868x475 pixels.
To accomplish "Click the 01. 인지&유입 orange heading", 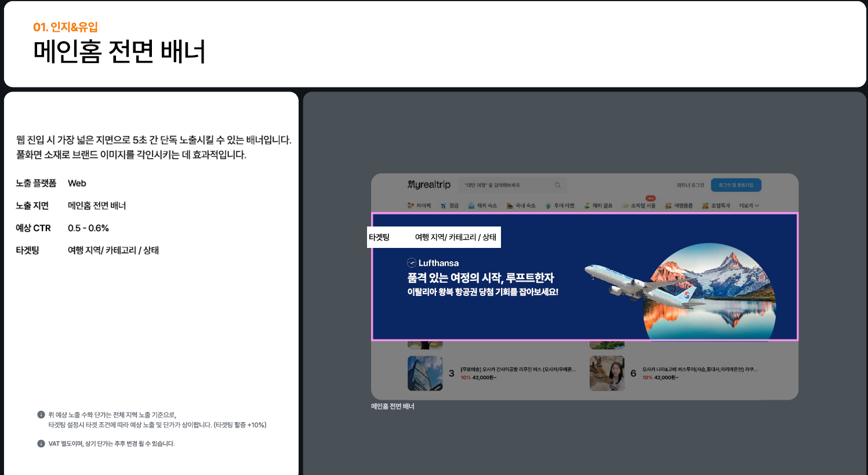I will pyautogui.click(x=66, y=27).
